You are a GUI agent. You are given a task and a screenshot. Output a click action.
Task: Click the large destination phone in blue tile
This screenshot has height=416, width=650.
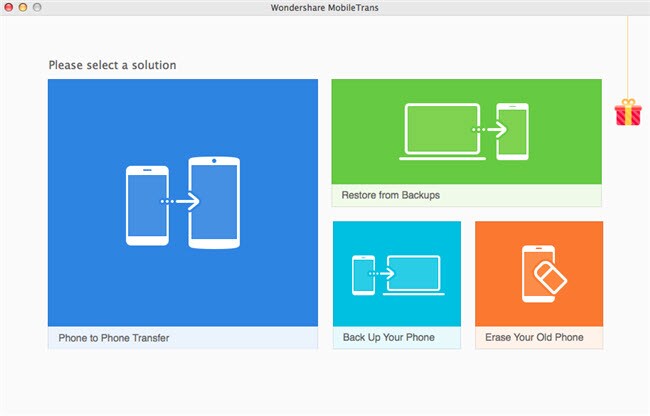(214, 203)
